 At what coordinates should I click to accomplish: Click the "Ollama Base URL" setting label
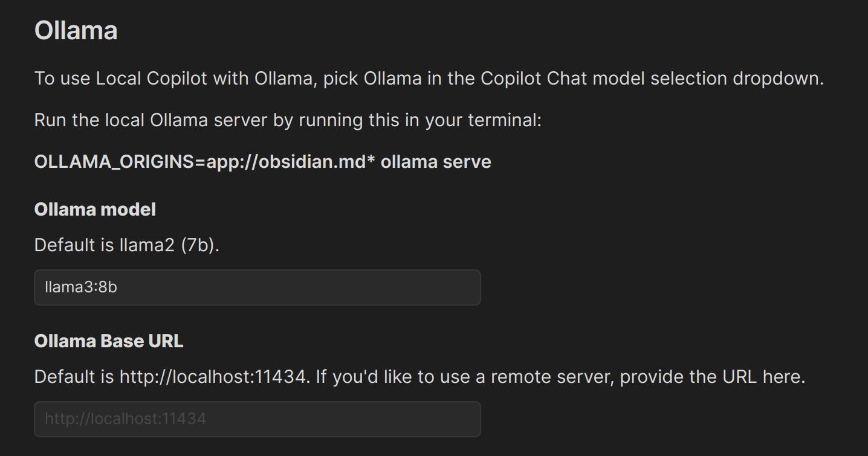tap(109, 341)
